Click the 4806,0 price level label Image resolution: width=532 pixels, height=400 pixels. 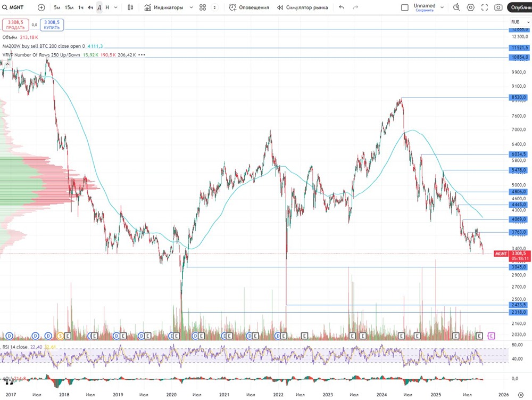pyautogui.click(x=519, y=192)
